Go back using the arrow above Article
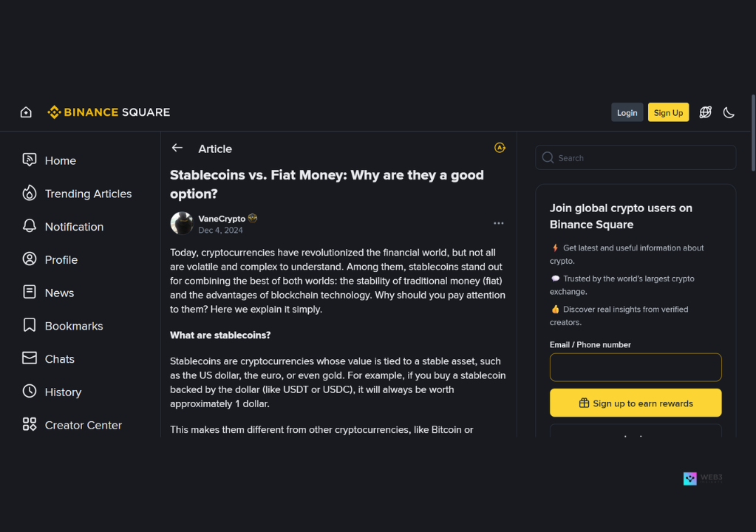 tap(177, 148)
